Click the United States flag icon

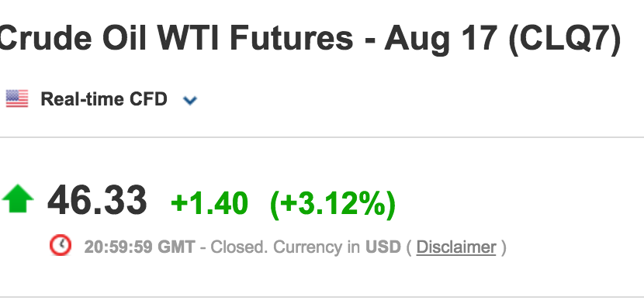tap(17, 98)
